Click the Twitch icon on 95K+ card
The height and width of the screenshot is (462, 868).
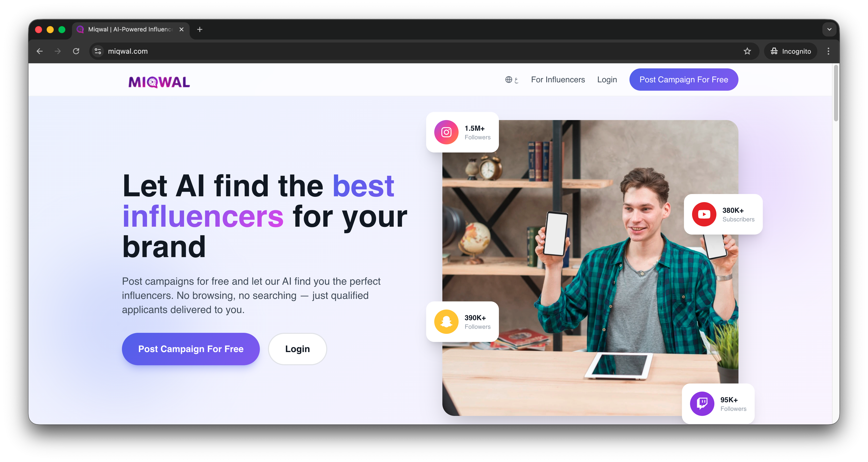click(x=702, y=403)
